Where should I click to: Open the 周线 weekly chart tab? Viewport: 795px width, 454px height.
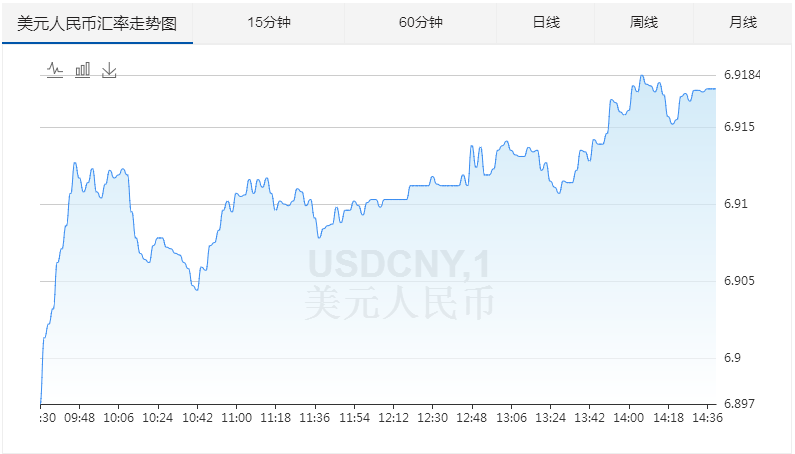644,23
